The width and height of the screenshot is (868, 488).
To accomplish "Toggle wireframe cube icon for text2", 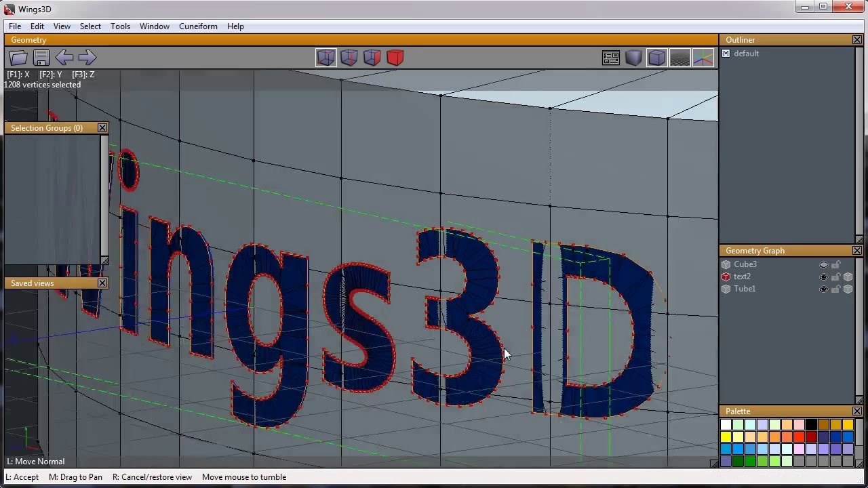I will 848,277.
